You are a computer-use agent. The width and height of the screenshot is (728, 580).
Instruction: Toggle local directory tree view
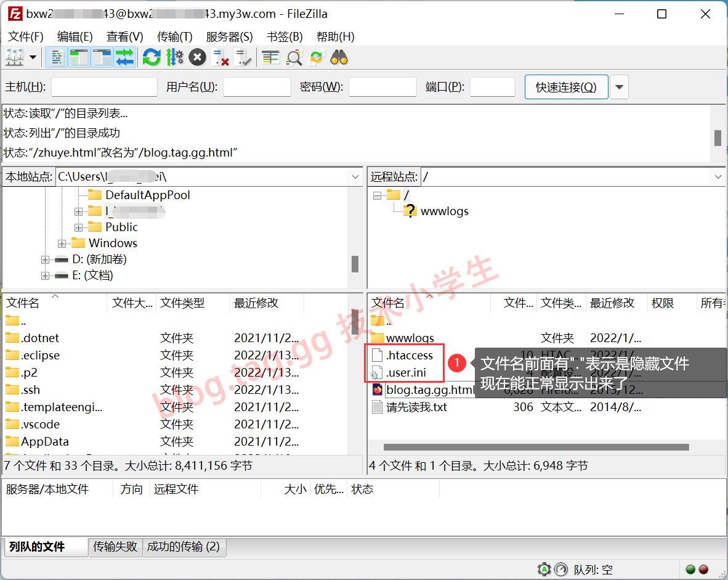pyautogui.click(x=79, y=58)
